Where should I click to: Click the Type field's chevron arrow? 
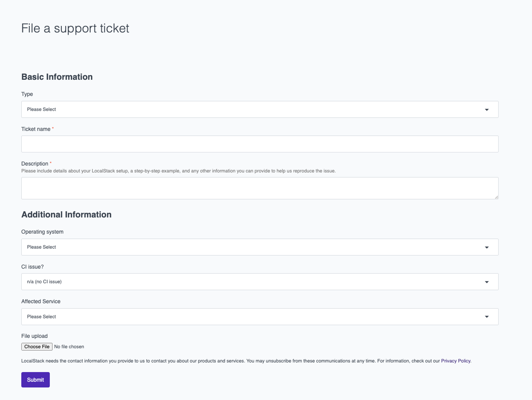(487, 109)
